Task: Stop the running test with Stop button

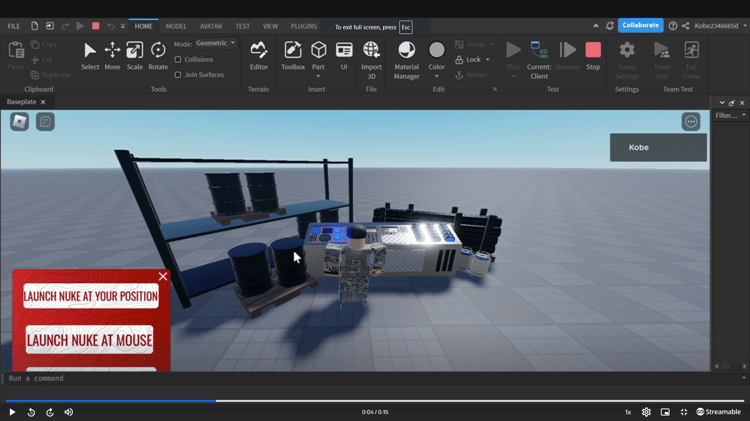Action: 593,56
